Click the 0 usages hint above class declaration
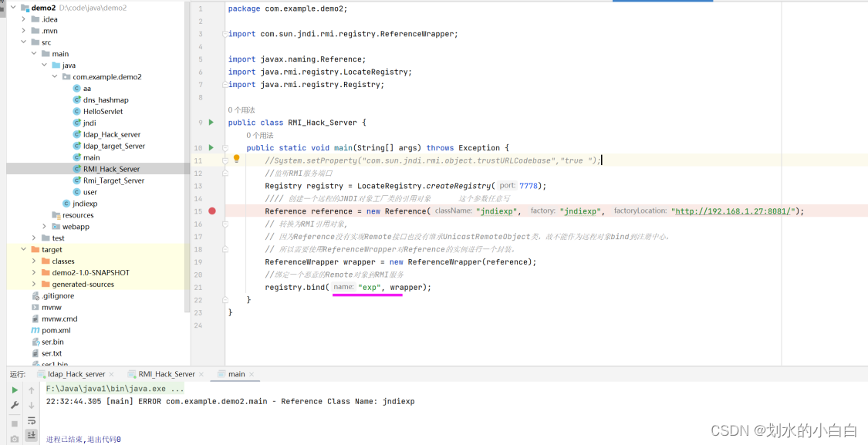The image size is (868, 445). [x=241, y=110]
